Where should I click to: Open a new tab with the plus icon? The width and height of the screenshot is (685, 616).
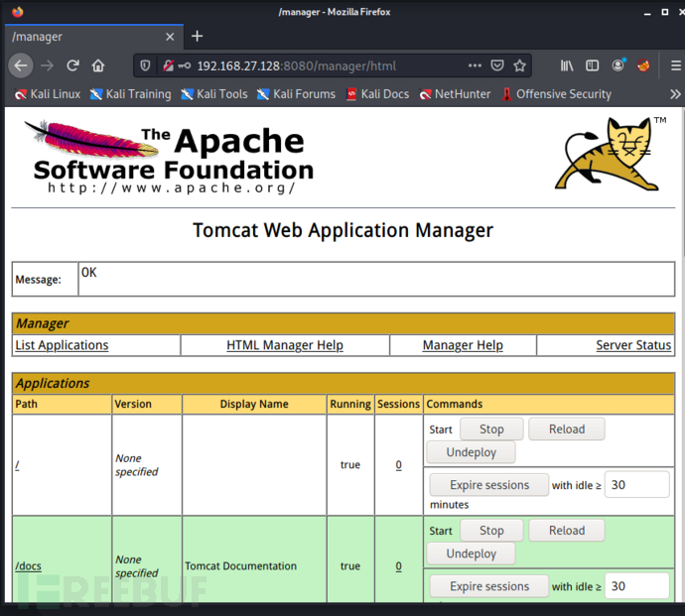(197, 37)
